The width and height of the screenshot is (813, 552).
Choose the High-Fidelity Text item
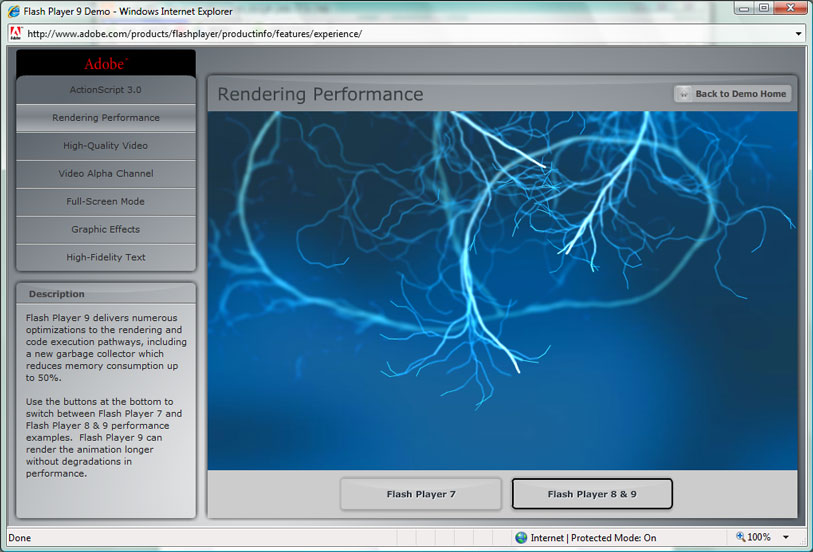coord(106,257)
